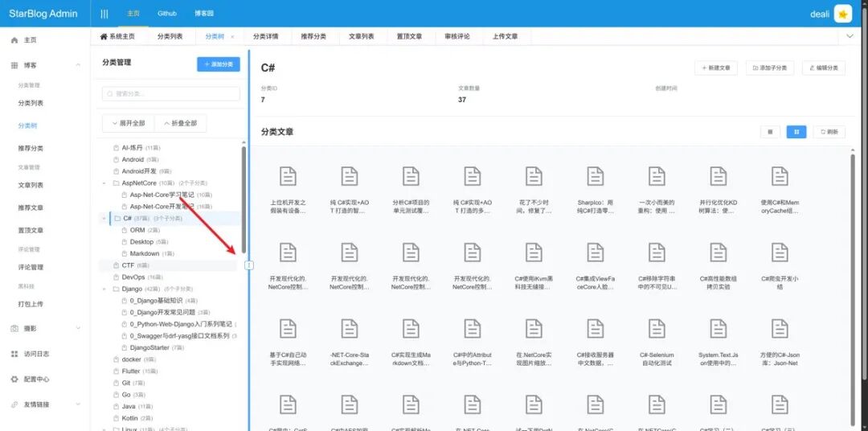Collapse the 博客 sidebar menu group

point(77,65)
